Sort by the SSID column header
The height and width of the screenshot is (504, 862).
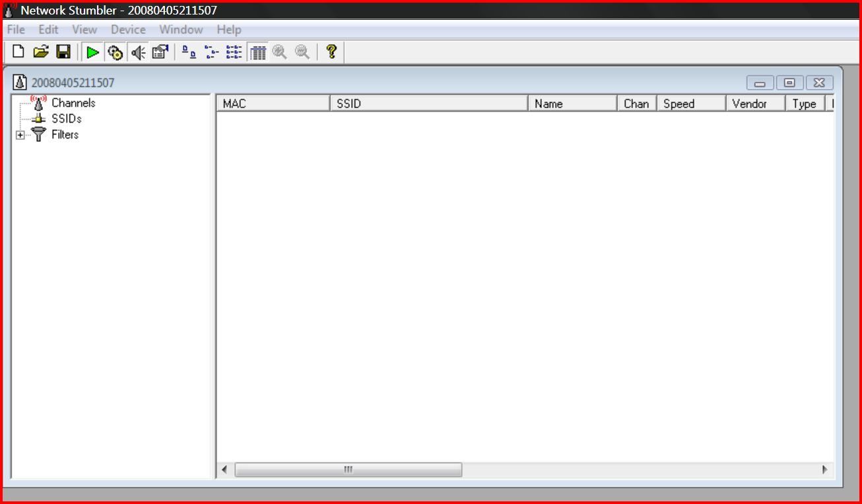[x=429, y=104]
